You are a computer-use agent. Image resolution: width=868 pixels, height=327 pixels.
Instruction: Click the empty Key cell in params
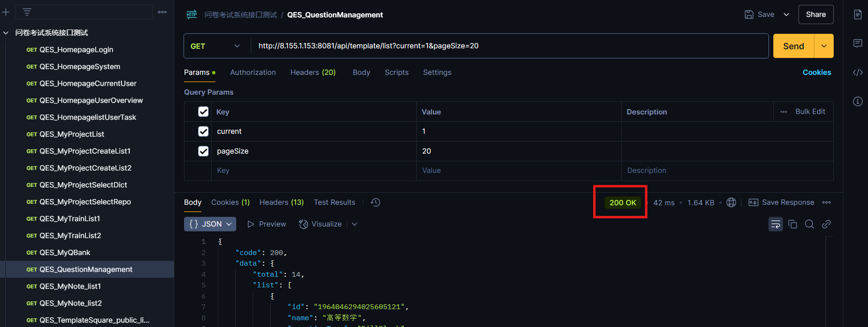[314, 171]
